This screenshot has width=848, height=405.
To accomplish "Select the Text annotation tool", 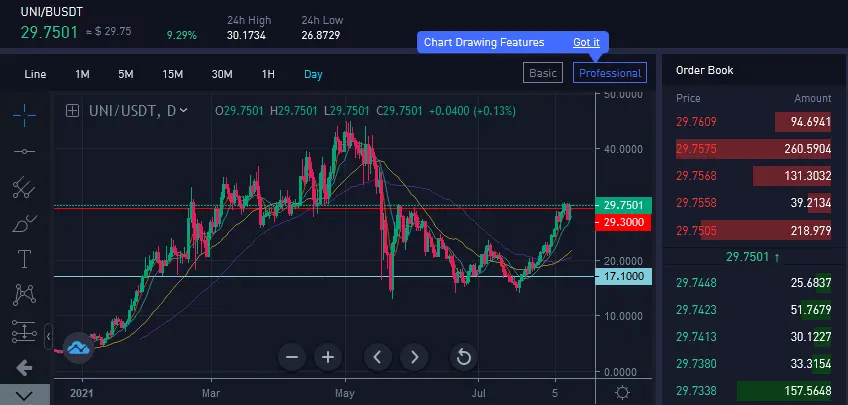I will point(24,259).
